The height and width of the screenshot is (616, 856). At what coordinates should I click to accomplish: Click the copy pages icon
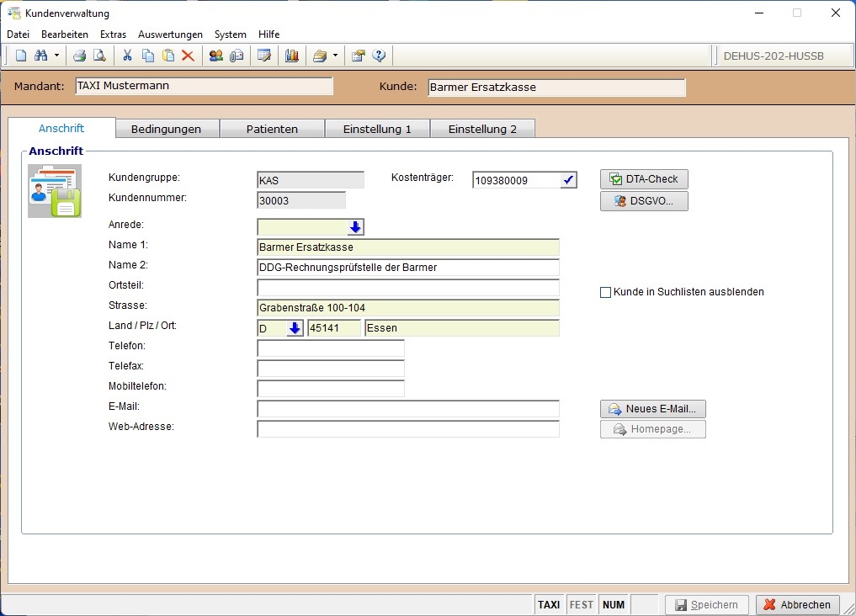(x=148, y=56)
